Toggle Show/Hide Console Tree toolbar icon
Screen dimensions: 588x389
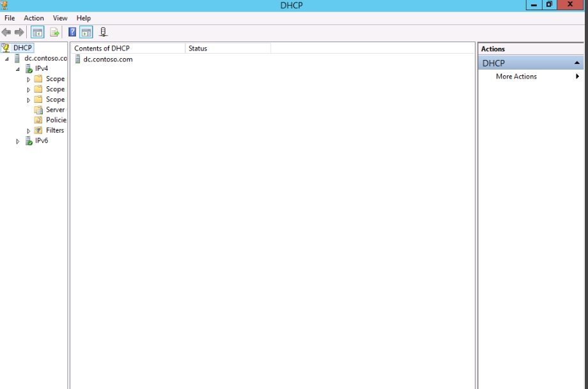[x=38, y=32]
